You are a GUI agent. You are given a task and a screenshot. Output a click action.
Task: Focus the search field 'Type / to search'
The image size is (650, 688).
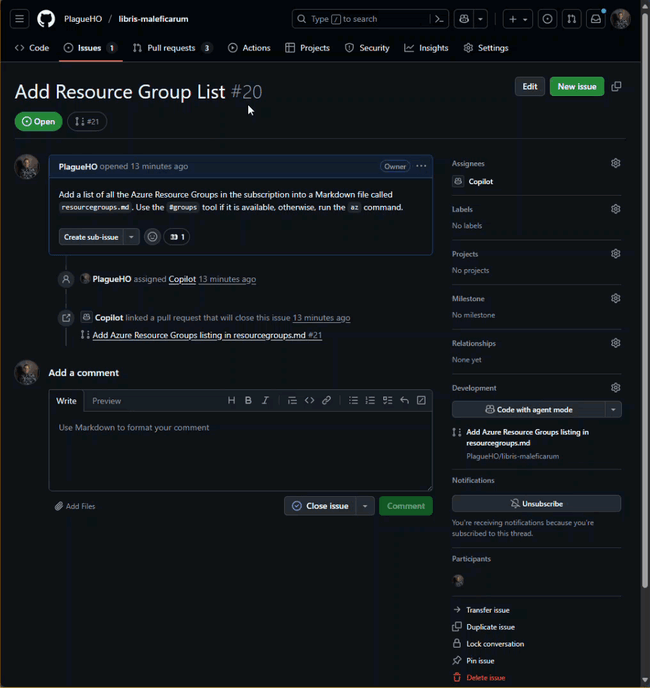click(x=370, y=19)
